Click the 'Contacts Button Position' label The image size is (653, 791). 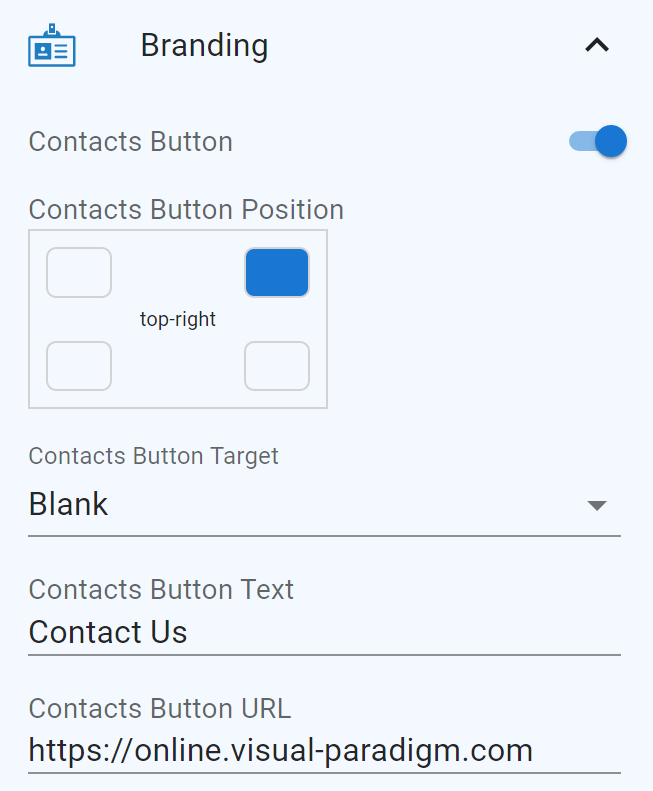click(x=186, y=210)
